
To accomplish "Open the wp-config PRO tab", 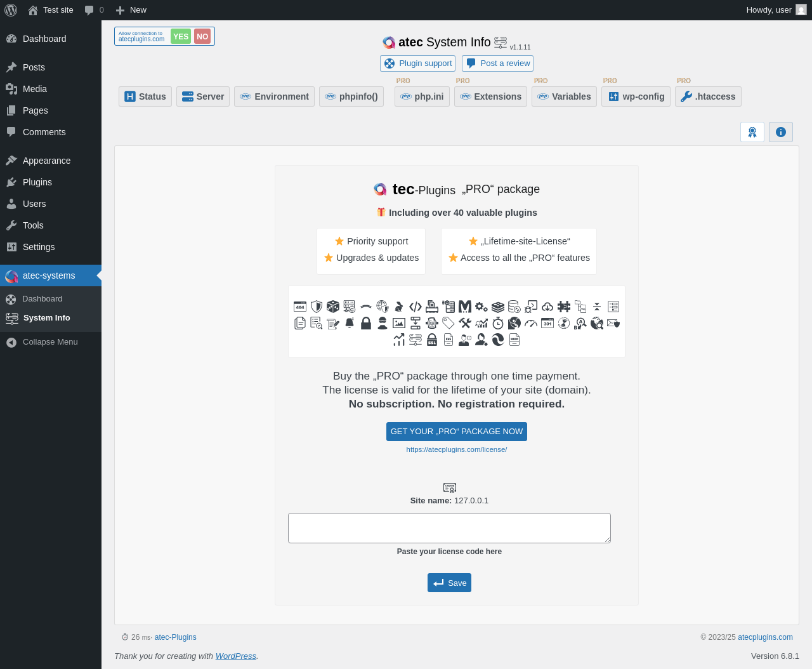I will click(636, 96).
